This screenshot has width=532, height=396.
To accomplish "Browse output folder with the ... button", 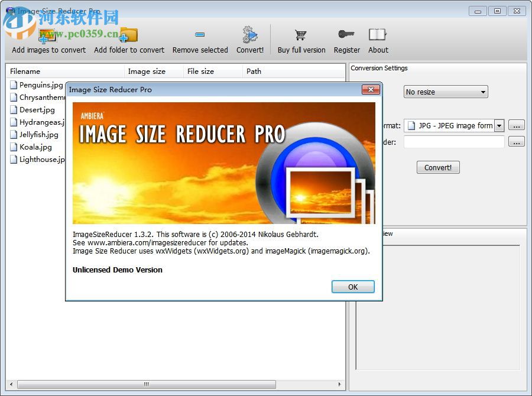I will (517, 141).
